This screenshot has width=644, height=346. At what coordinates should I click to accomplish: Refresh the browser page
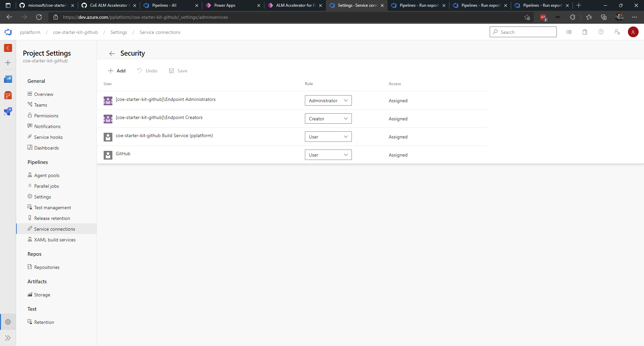(x=39, y=17)
